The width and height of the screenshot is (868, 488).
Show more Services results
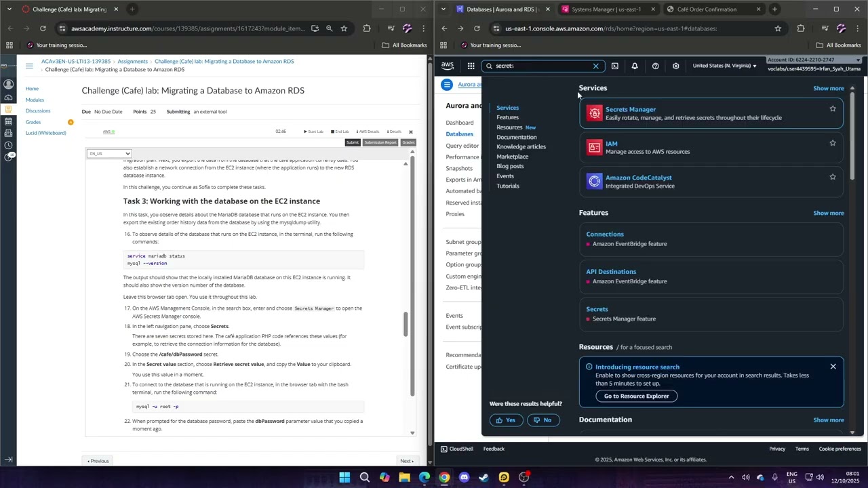[x=828, y=88]
